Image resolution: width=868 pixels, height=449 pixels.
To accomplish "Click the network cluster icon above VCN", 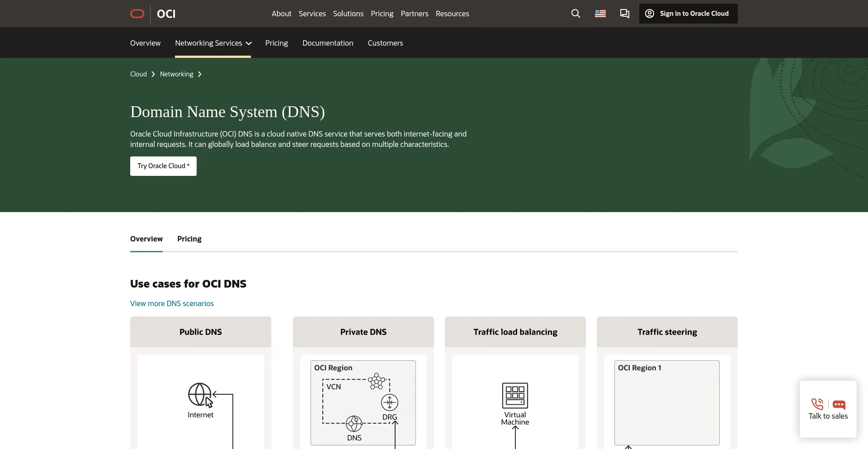I will (x=377, y=381).
